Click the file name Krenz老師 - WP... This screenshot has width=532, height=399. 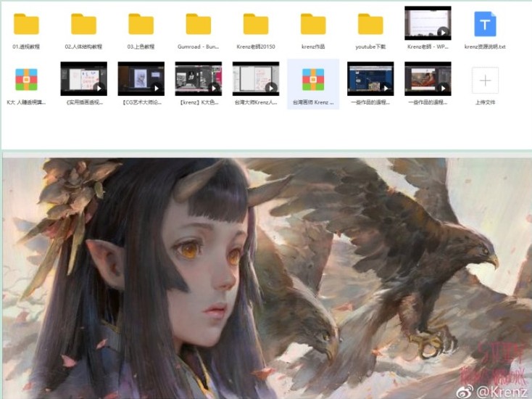click(428, 47)
